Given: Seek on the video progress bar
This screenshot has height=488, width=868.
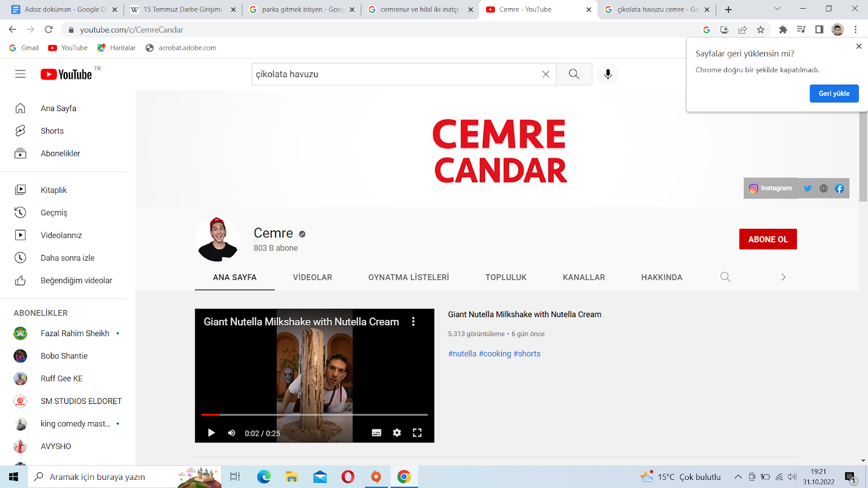Looking at the screenshot, I should (315, 415).
